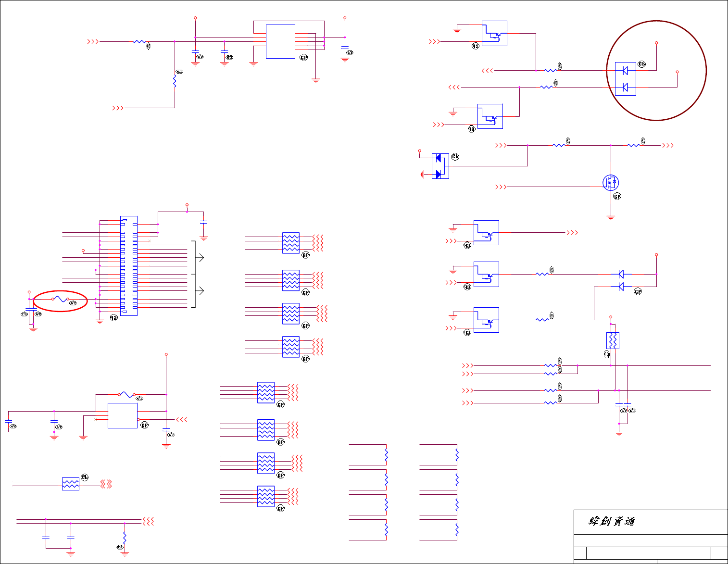This screenshot has width=728, height=564.
Task: Click the ground symbol under the top IC's right pins
Action: 316,80
